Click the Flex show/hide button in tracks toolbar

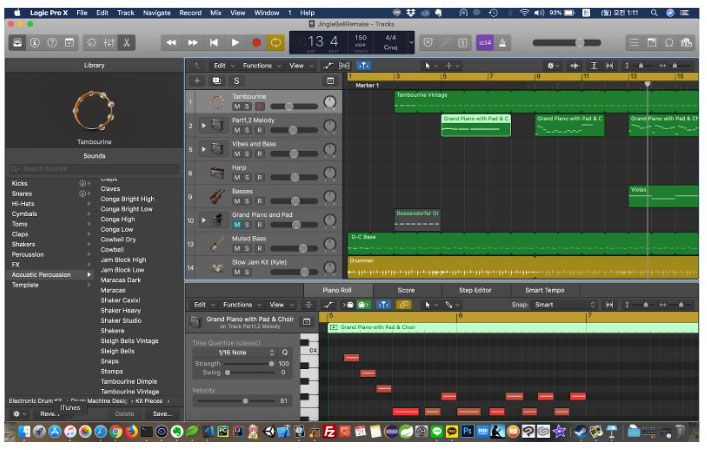(x=344, y=66)
